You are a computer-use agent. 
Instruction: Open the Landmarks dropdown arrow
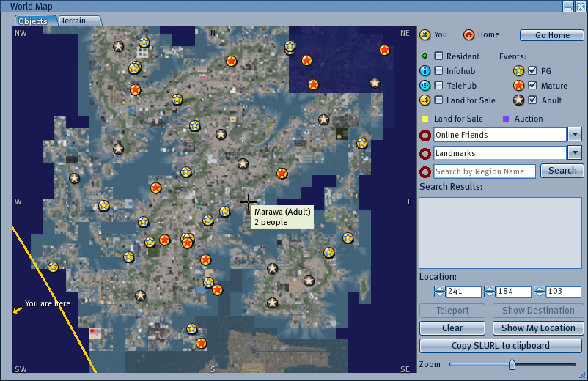(575, 152)
